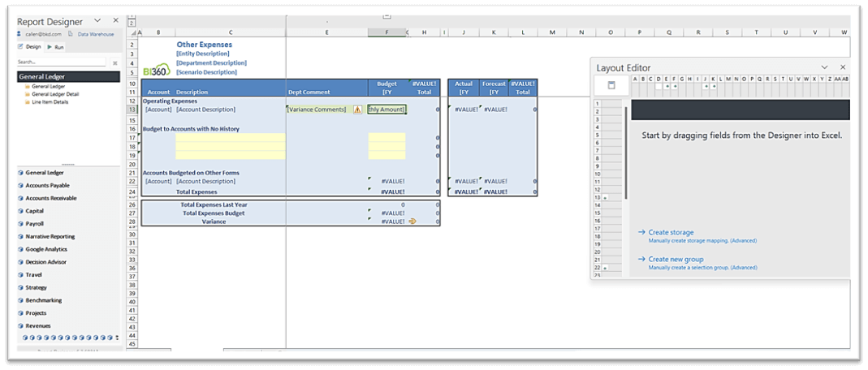Viewport: 868px width, 370px height.
Task: Close the Layout Editor panel
Action: coord(843,67)
